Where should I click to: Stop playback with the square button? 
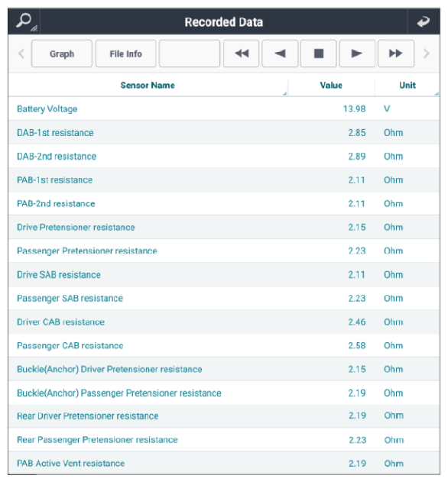coord(319,53)
